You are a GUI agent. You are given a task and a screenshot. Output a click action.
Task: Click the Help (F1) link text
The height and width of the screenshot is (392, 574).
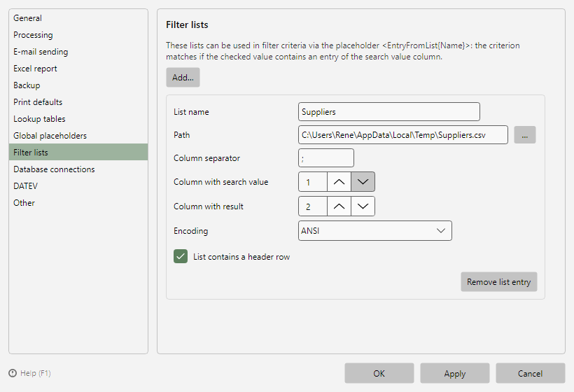tap(36, 373)
